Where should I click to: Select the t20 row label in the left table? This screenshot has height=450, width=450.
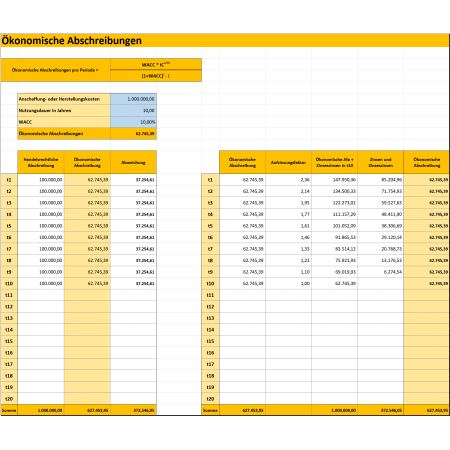coord(9,399)
